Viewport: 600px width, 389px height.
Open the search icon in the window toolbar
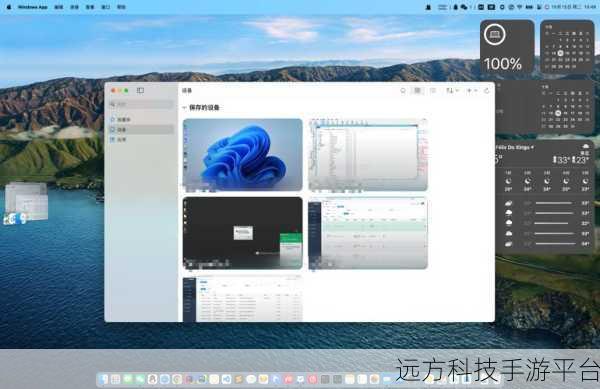[403, 91]
